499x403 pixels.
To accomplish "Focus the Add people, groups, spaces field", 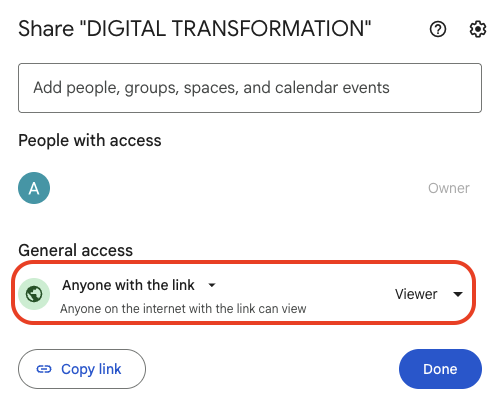I will coord(250,88).
